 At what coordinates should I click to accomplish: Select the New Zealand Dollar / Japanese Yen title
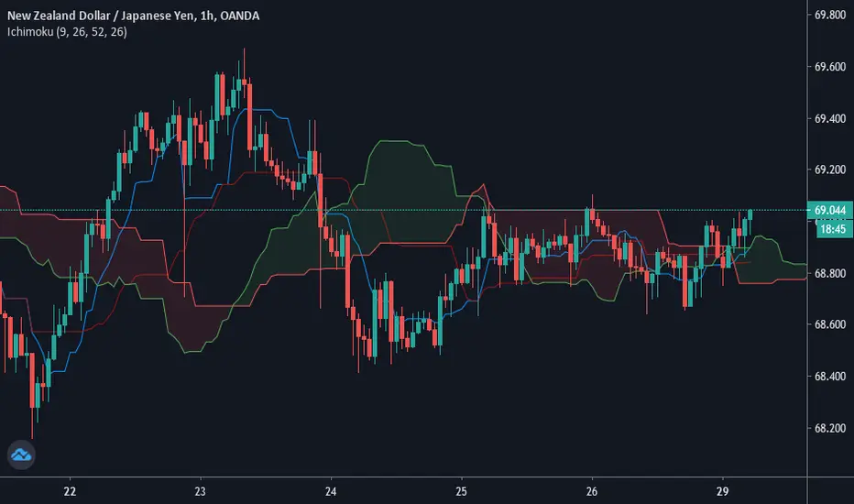pos(133,16)
